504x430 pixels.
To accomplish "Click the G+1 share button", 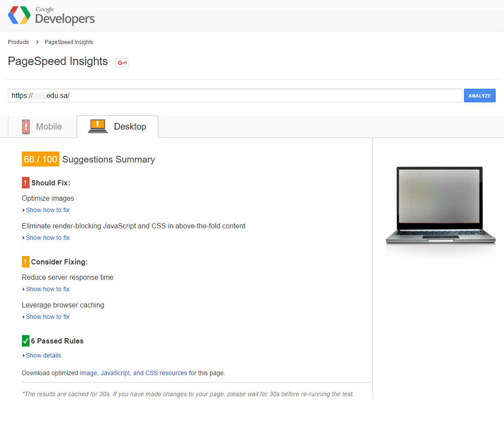I will [122, 63].
